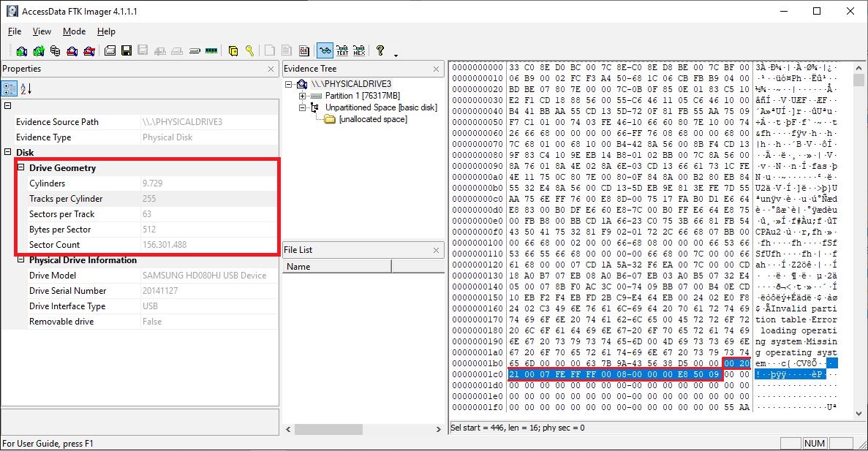Click the Add Evidence Item toolbar icon
The image size is (868, 451).
click(22, 51)
